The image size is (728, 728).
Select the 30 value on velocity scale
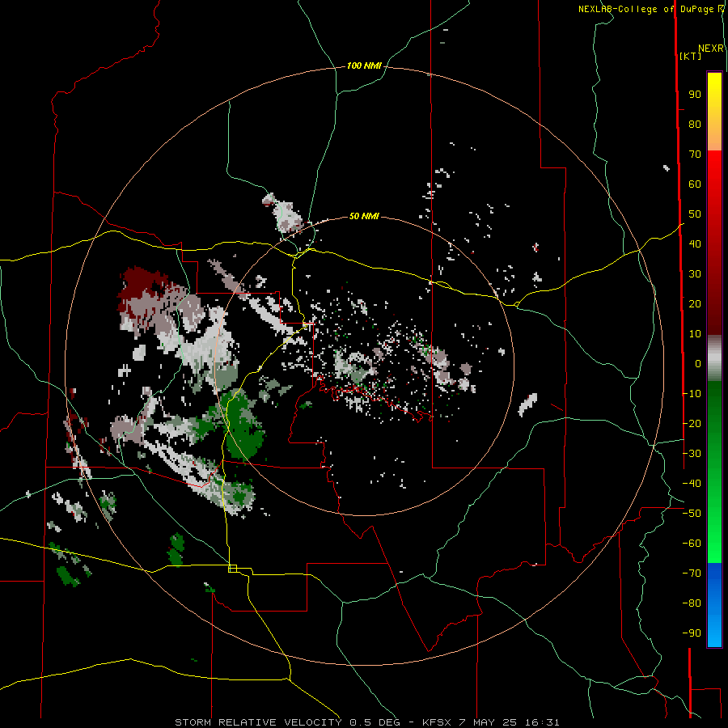(x=695, y=274)
